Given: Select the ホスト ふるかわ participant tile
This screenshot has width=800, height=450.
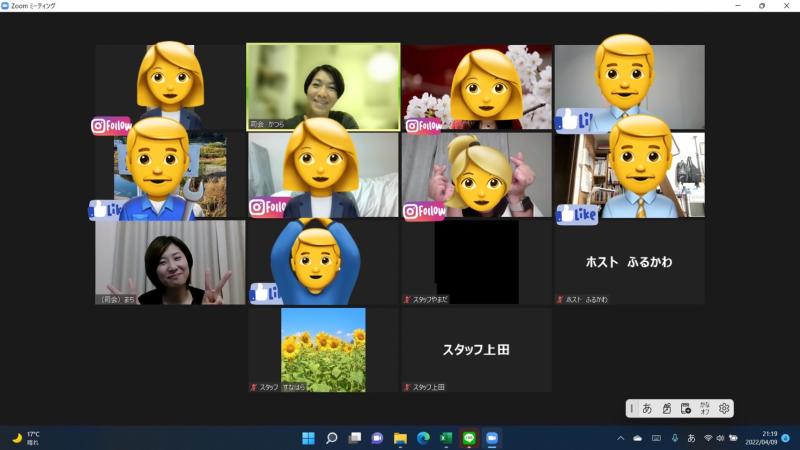Looking at the screenshot, I should [x=629, y=262].
